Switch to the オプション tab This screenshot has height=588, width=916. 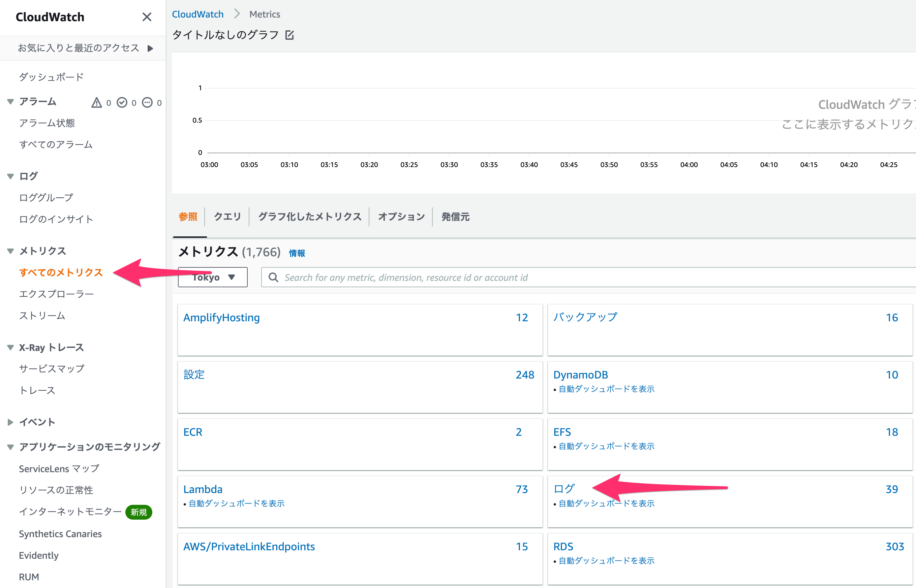(x=401, y=217)
